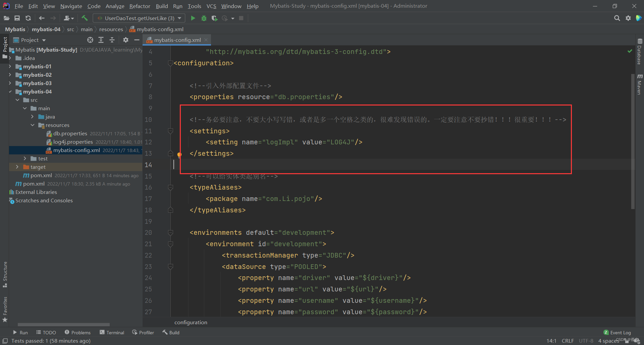The width and height of the screenshot is (644, 345).
Task: Click the Save All toolbar icon
Action: click(x=17, y=18)
